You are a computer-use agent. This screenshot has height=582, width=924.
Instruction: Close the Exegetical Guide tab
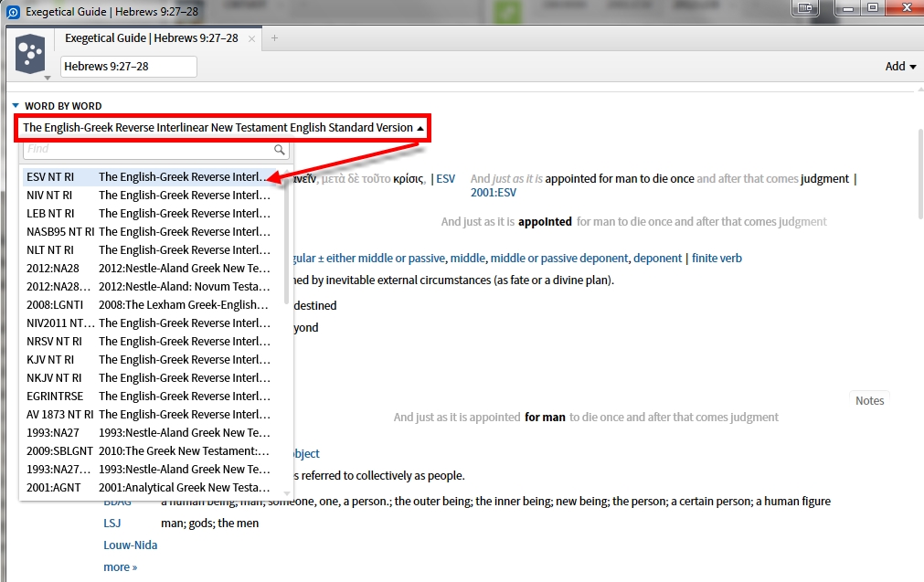251,39
